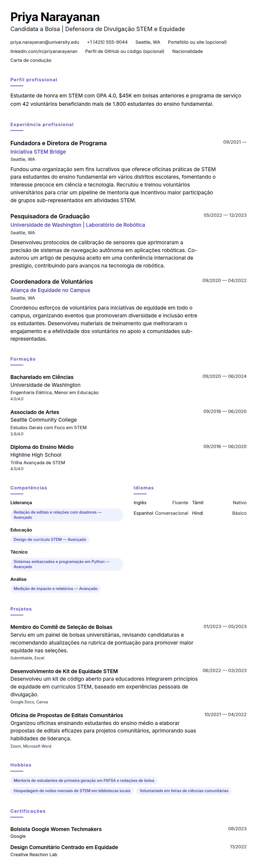This screenshot has height=868, width=257.
Task: Click the Competências section heading
Action: (x=29, y=488)
